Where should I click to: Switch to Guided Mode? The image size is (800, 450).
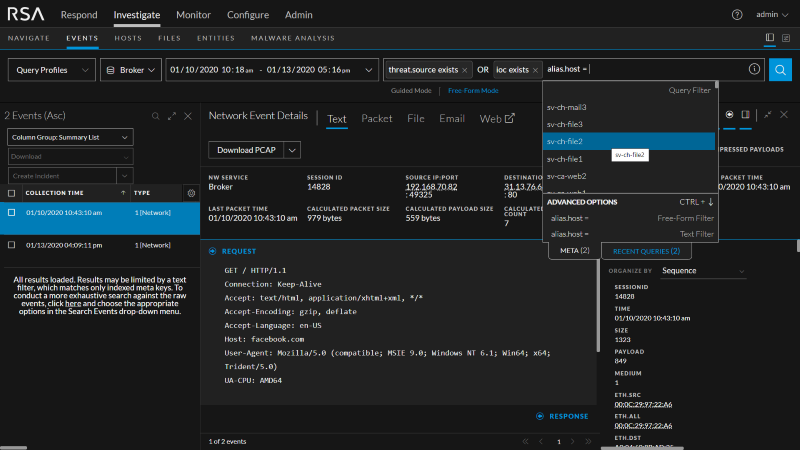click(411, 91)
